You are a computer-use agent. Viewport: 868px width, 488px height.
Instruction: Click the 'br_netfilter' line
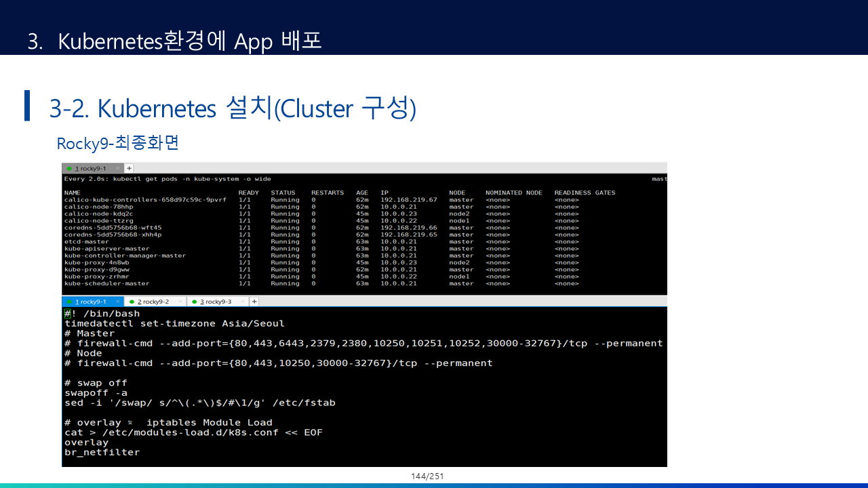pyautogui.click(x=102, y=452)
